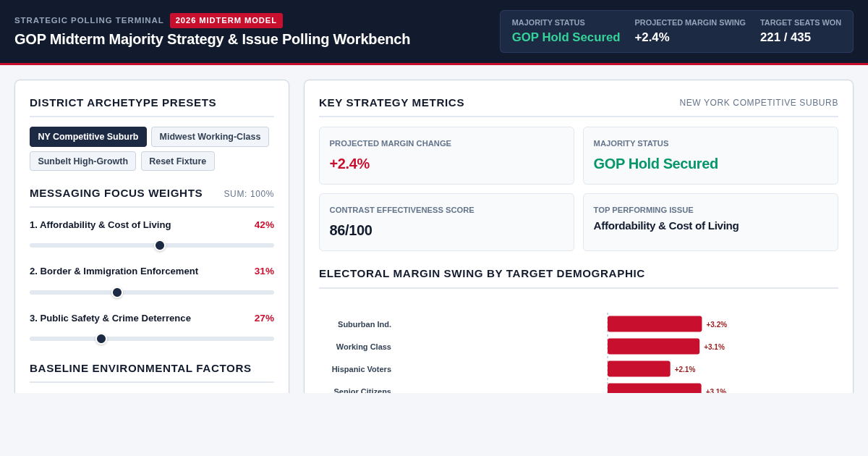Click the 2026 Midterm Model badge
The height and width of the screenshot is (456, 868).
(x=226, y=20)
